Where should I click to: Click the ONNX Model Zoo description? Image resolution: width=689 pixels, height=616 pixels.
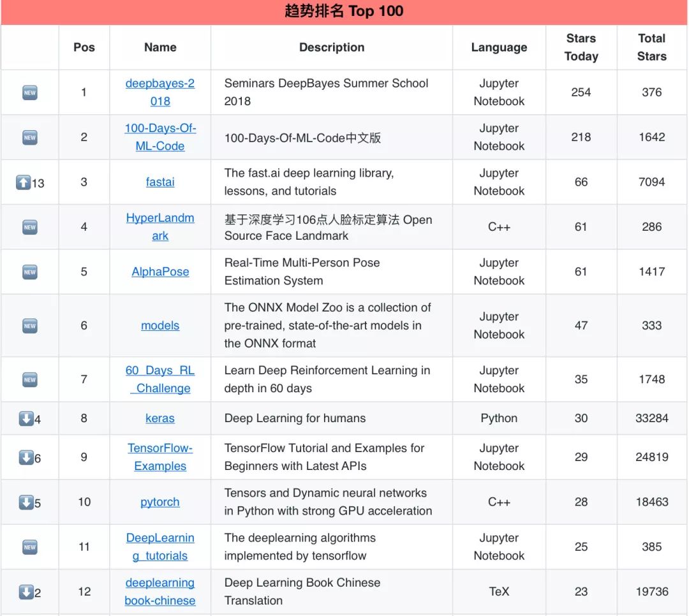327,326
